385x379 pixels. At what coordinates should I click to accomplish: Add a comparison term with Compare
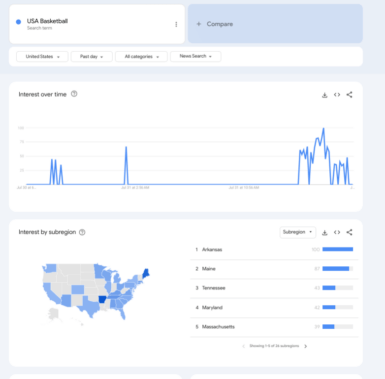(x=275, y=24)
